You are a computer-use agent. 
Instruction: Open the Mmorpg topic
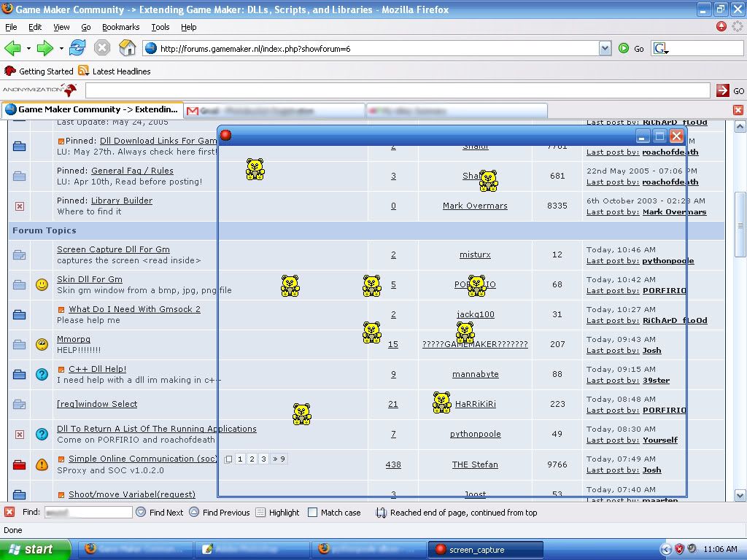(x=74, y=340)
